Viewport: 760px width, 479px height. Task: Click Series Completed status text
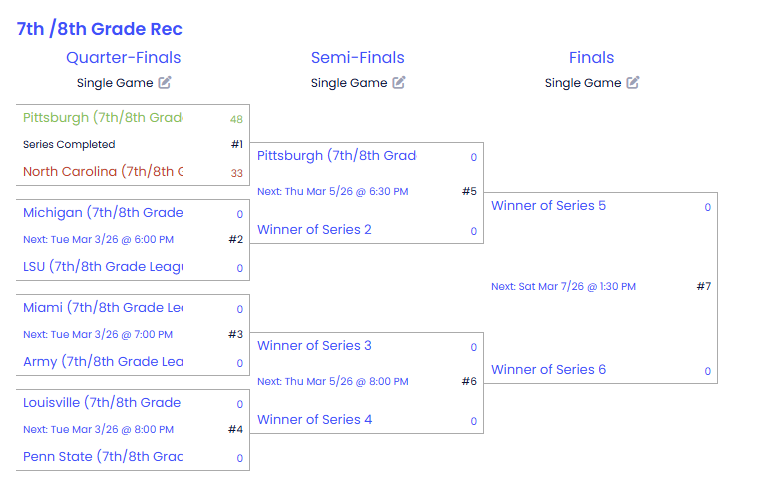(69, 145)
